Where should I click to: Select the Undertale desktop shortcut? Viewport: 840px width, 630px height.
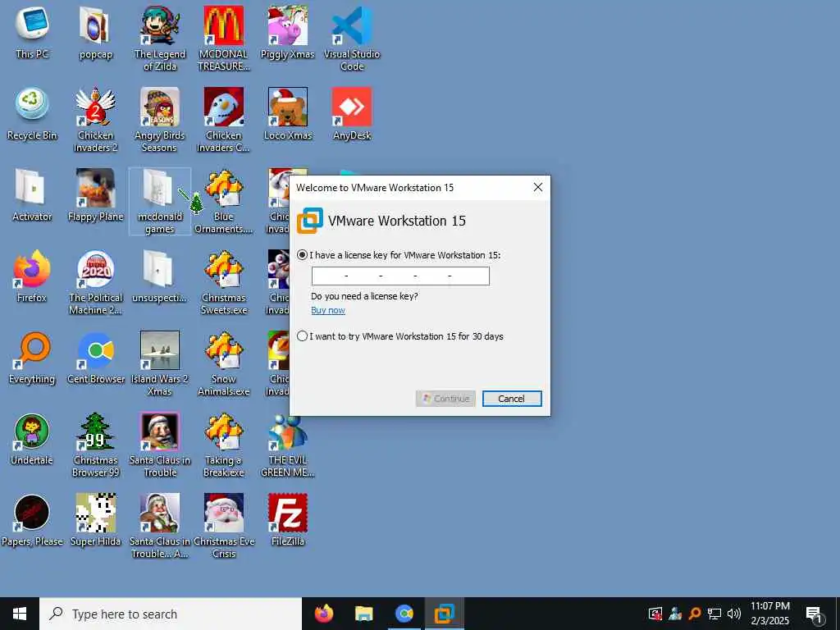click(32, 440)
